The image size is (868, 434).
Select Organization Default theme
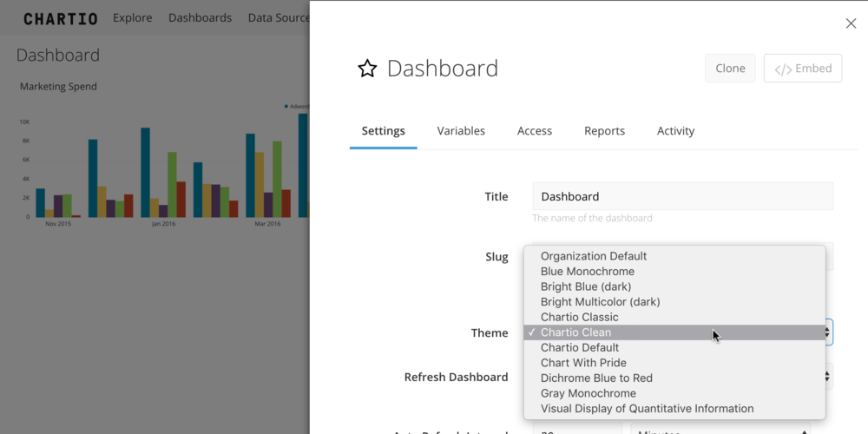point(674,256)
